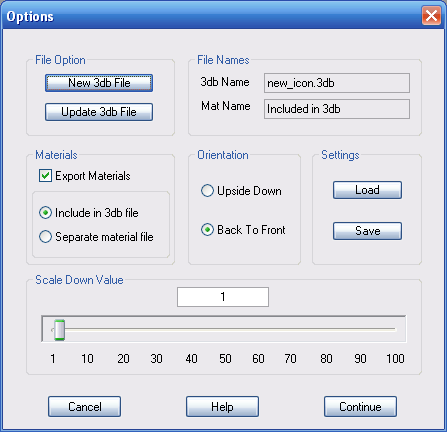Click slider track above the 20 mark
Viewport: 447px width, 432px height.
pyautogui.click(x=123, y=329)
